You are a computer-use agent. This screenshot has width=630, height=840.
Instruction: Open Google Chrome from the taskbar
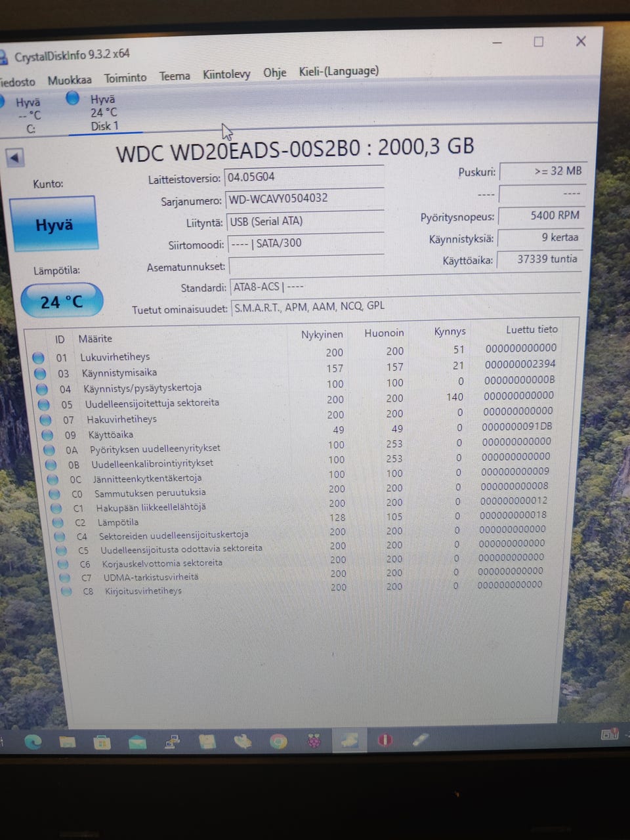279,742
